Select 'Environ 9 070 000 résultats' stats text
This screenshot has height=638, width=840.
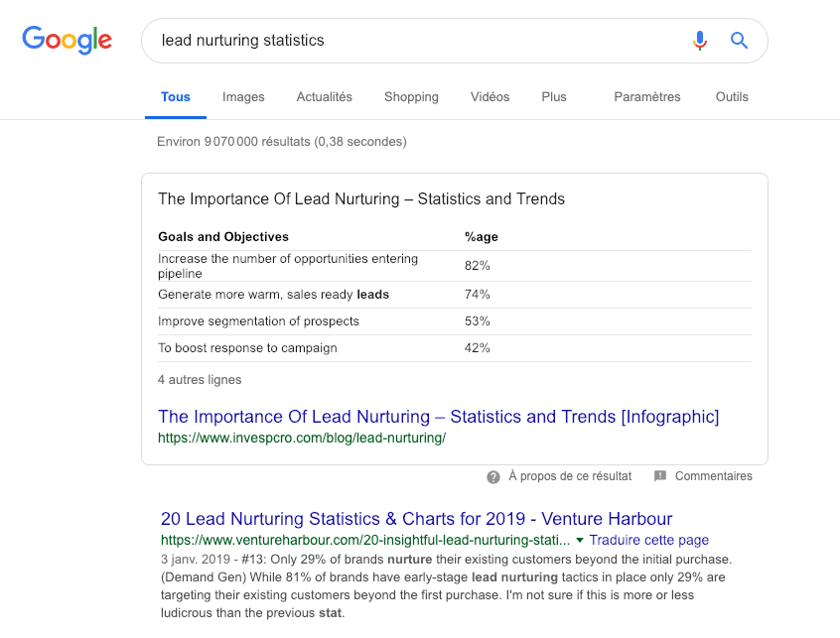(282, 142)
